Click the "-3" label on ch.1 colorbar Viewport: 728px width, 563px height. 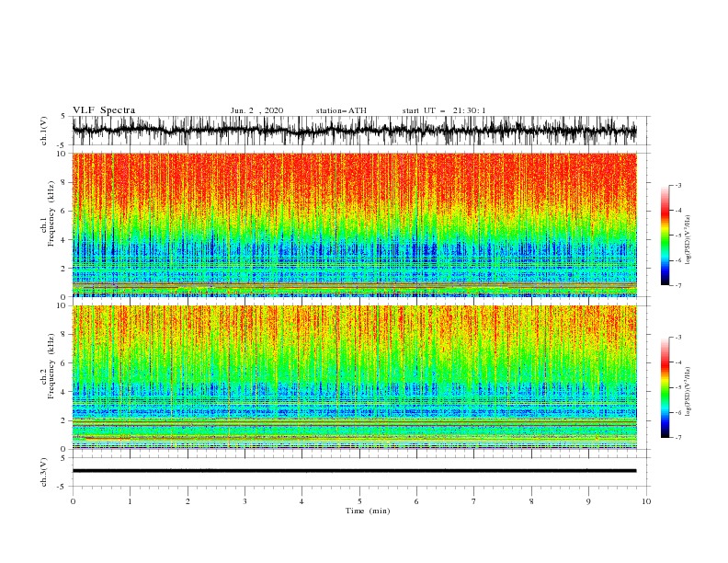tap(678, 185)
